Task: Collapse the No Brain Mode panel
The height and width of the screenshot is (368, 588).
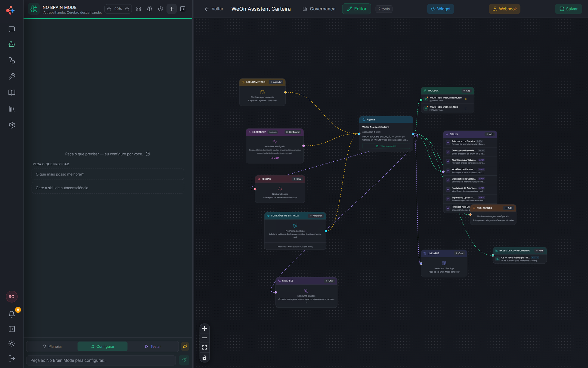Action: point(183,9)
